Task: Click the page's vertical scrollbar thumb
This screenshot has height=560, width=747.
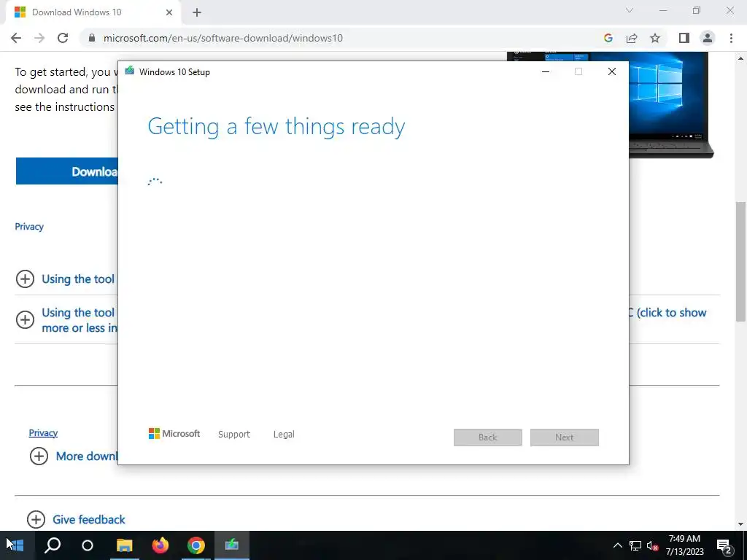Action: (x=740, y=262)
